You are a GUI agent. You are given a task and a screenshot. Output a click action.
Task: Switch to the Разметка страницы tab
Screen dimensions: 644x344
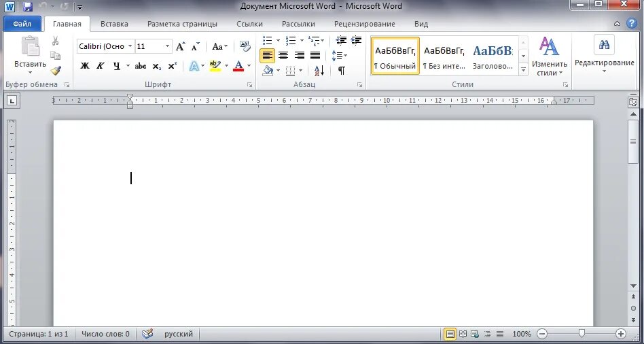[x=182, y=24]
